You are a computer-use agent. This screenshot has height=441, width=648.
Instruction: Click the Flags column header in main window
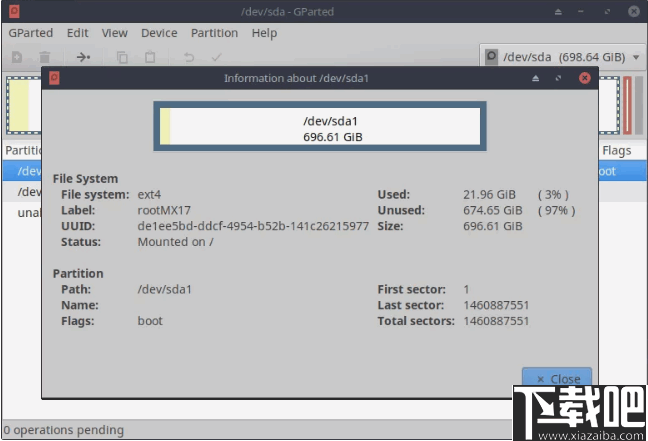coord(617,150)
